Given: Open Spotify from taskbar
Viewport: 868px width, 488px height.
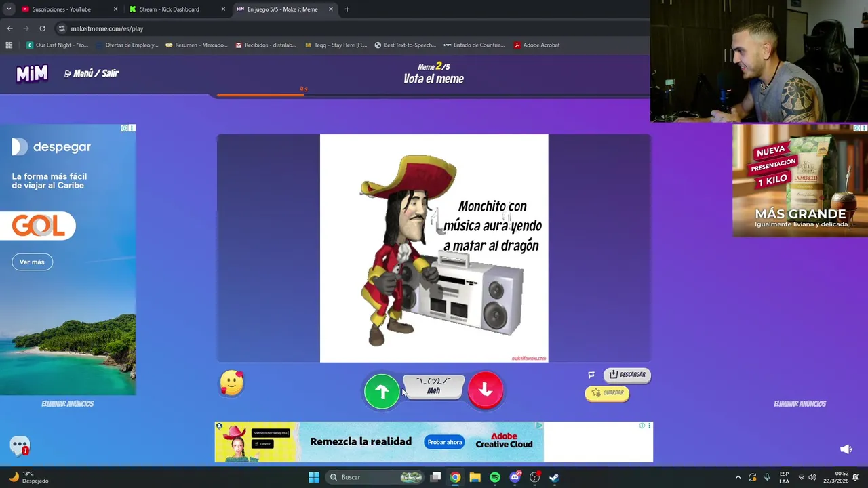Looking at the screenshot, I should pos(495,477).
